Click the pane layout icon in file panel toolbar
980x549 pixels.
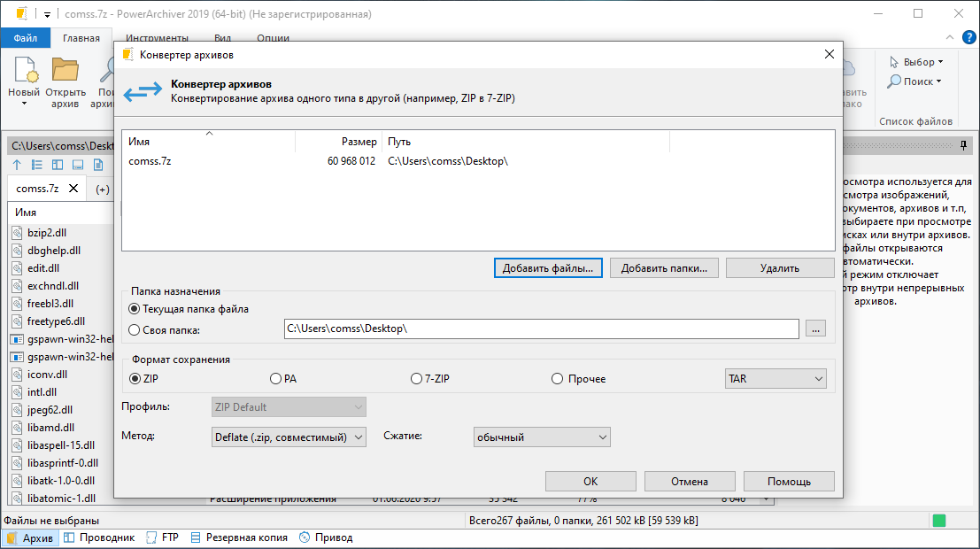pos(58,165)
